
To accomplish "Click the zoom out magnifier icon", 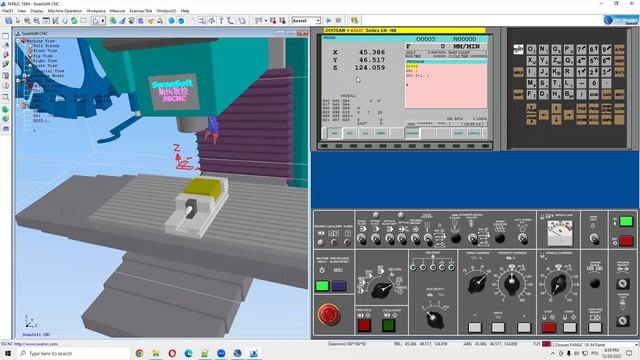I will pyautogui.click(x=37, y=20).
